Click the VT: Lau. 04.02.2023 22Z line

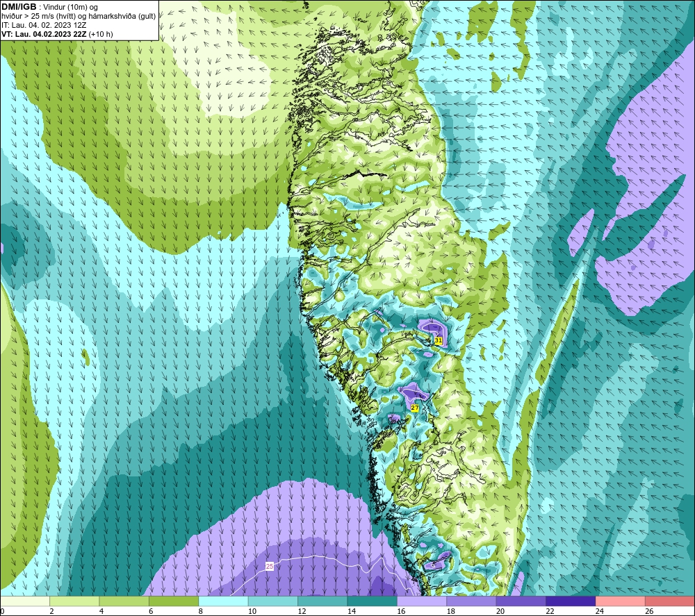click(57, 34)
